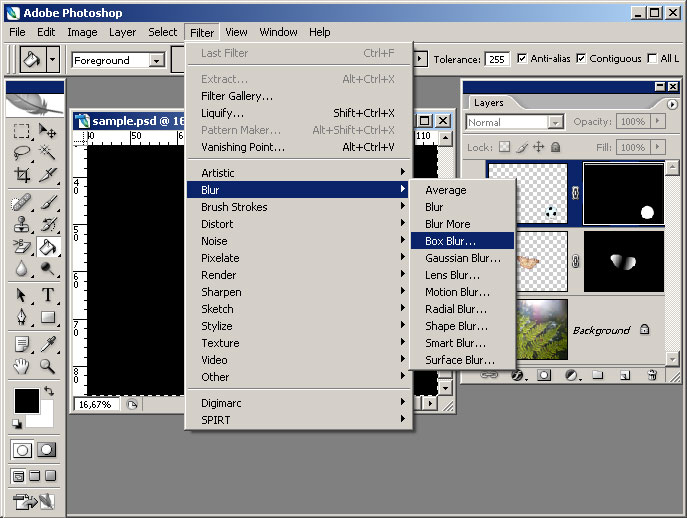Select the History Brush tool

[x=47, y=224]
